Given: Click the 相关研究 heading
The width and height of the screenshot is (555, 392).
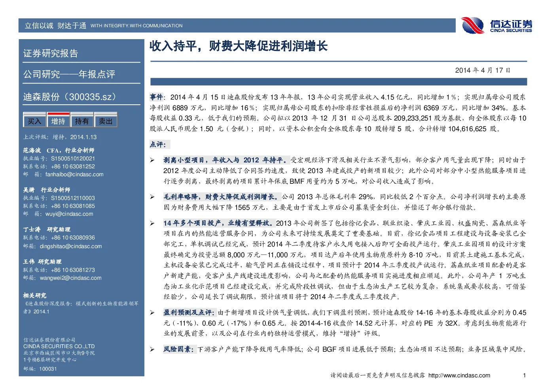Looking at the screenshot, I should pyautogui.click(x=35, y=295).
